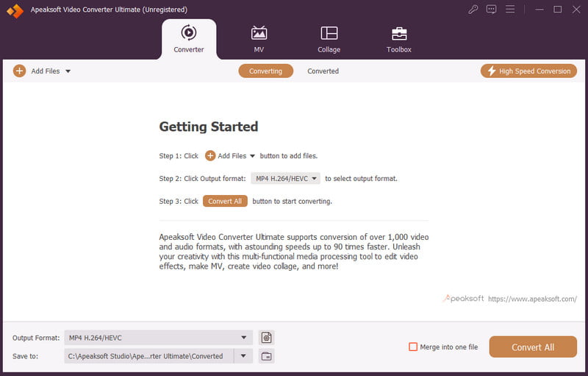This screenshot has height=376, width=588.
Task: Toggle High Speed Conversion button
Action: 528,71
